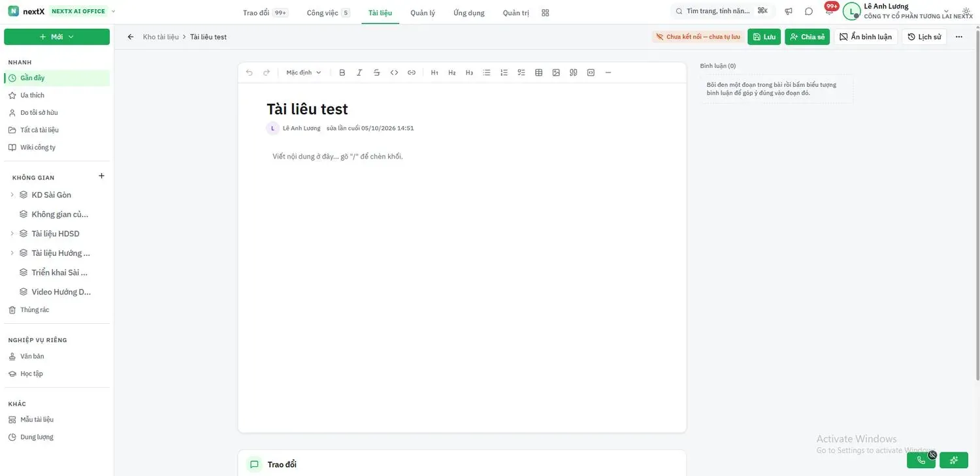Undo the last edit
The height and width of the screenshot is (476, 980).
click(x=249, y=72)
